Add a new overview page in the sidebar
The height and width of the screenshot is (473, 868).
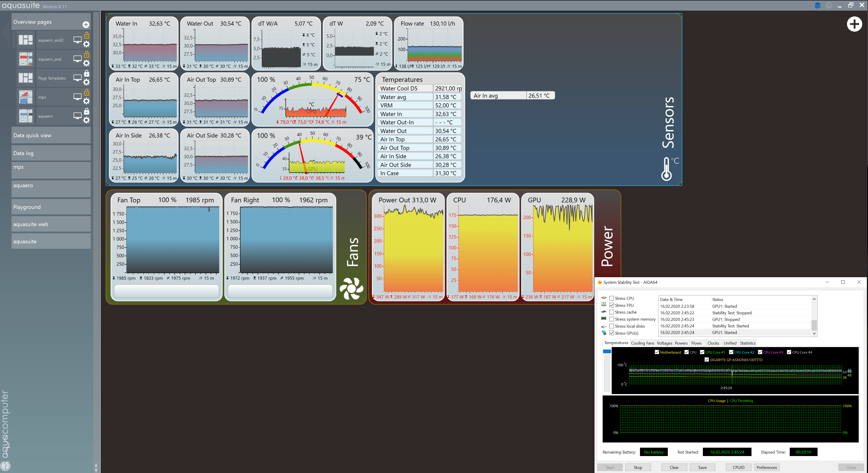[86, 25]
